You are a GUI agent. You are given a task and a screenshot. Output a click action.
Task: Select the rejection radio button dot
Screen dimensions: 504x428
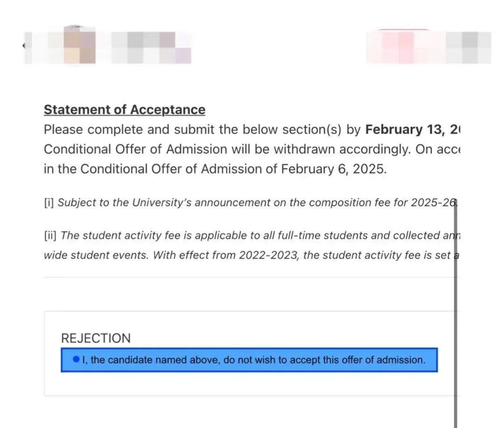77,359
